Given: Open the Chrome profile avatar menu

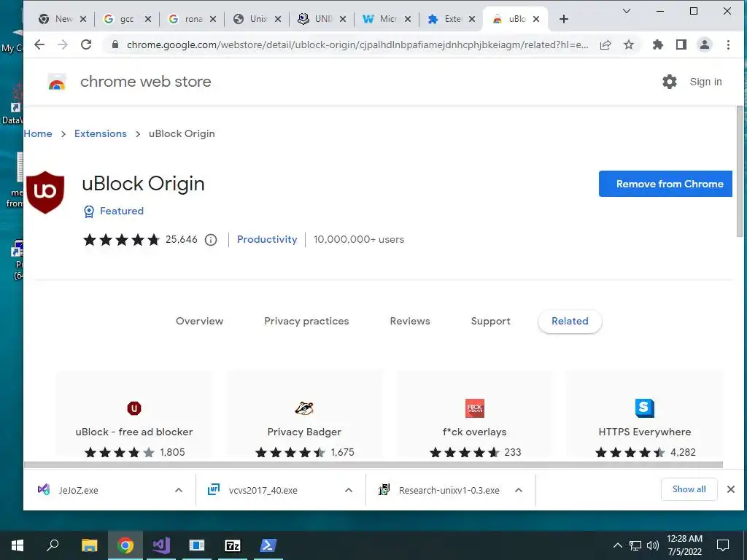Looking at the screenshot, I should tap(705, 44).
